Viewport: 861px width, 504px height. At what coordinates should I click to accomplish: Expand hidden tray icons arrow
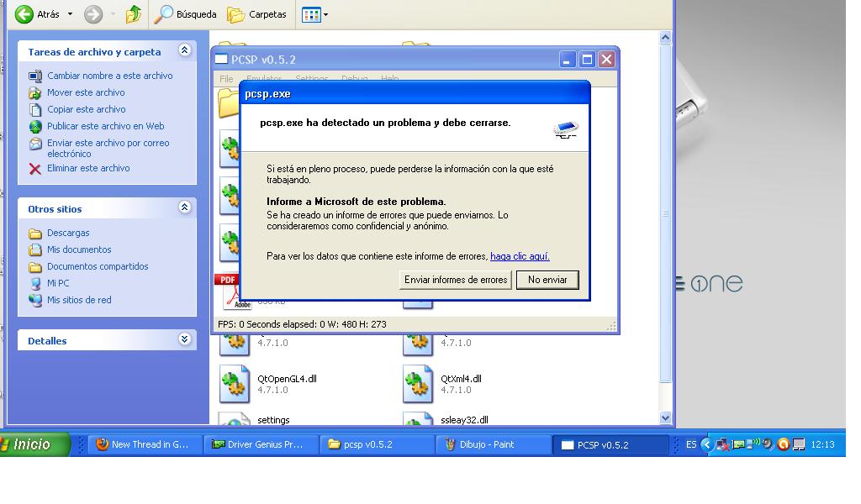(x=706, y=444)
